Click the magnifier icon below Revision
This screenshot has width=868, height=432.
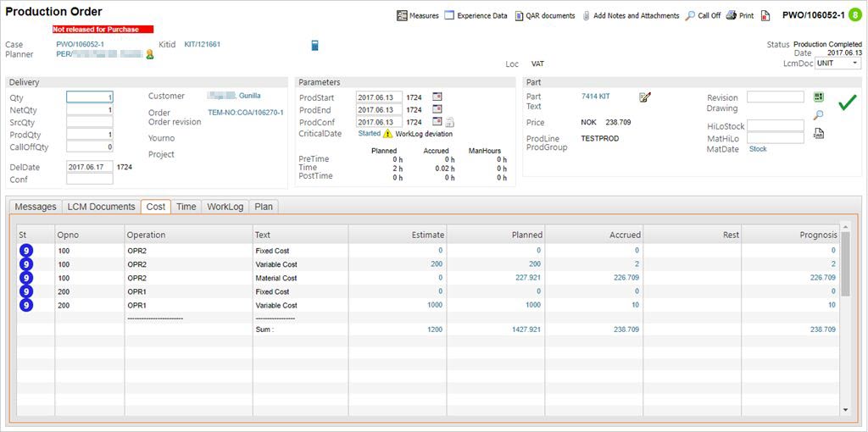point(819,114)
